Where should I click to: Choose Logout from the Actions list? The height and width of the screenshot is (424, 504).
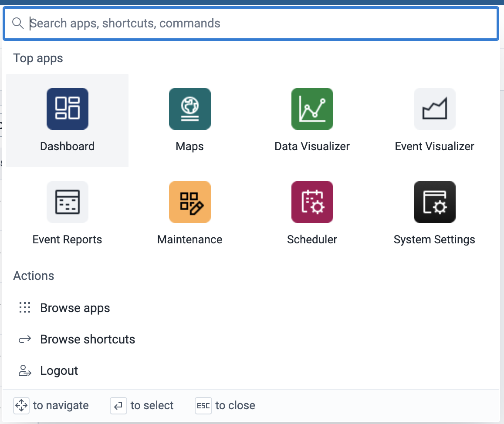59,370
